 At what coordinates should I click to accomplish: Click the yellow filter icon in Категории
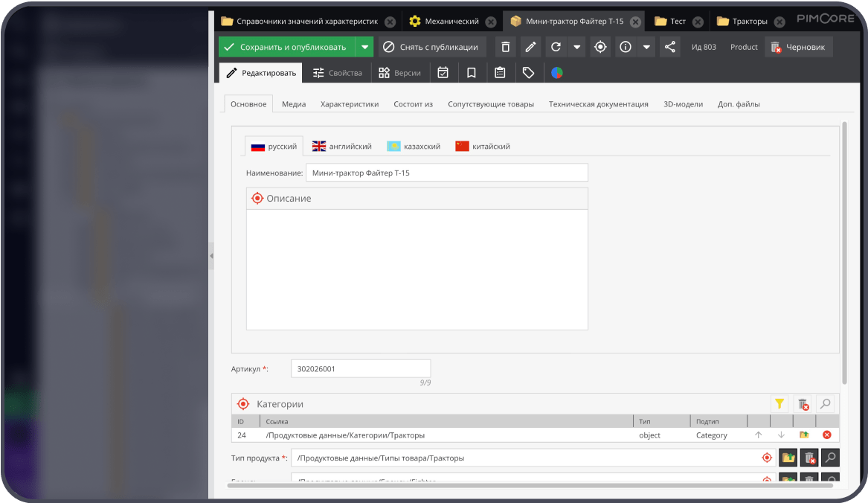tap(779, 404)
